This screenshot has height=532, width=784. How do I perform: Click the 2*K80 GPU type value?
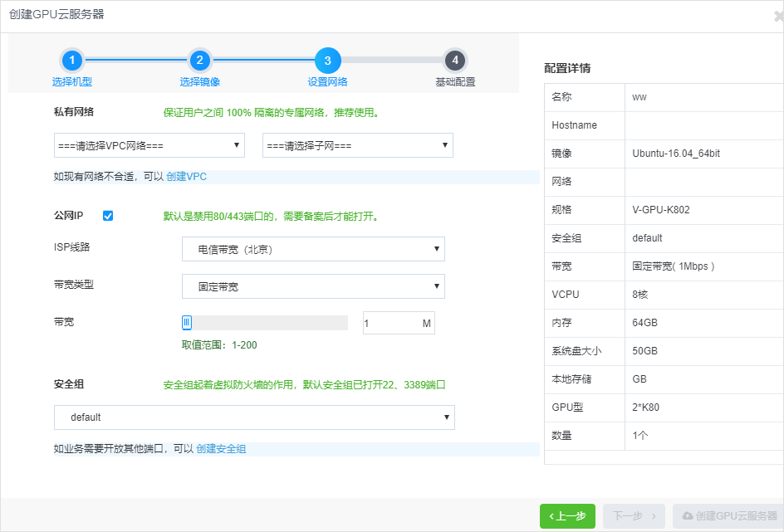click(645, 408)
